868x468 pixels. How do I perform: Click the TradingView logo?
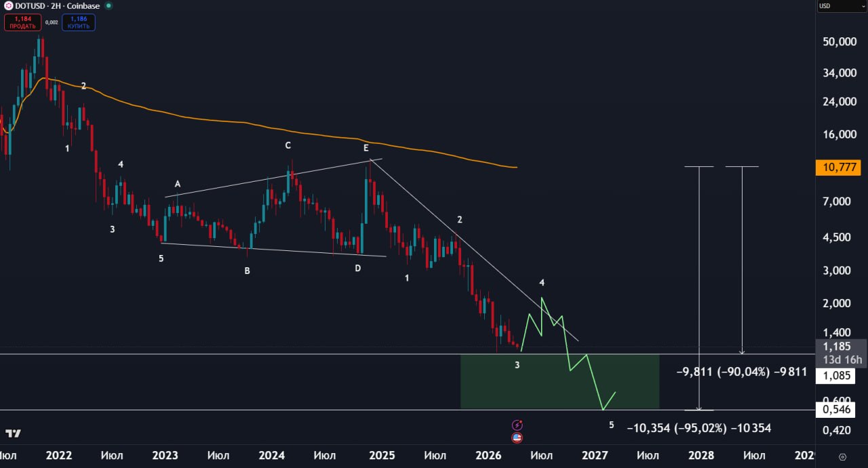[x=12, y=433]
